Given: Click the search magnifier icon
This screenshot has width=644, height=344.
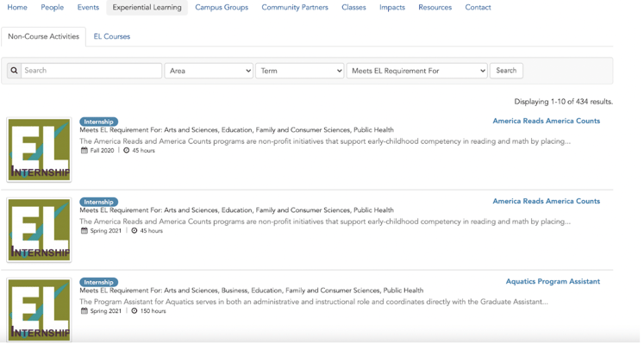Looking at the screenshot, I should coord(14,71).
